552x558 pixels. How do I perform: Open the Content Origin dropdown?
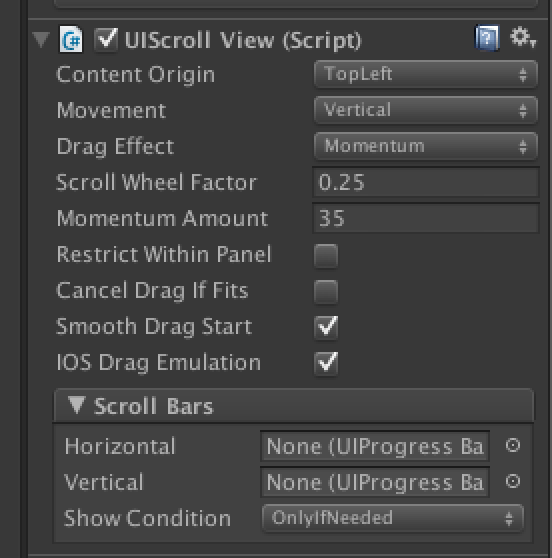426,74
